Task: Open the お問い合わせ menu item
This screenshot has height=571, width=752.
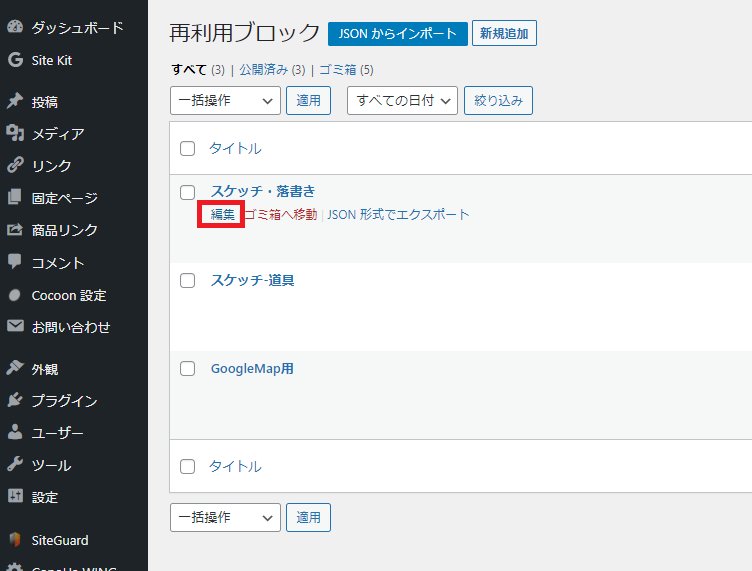Action: click(71, 327)
